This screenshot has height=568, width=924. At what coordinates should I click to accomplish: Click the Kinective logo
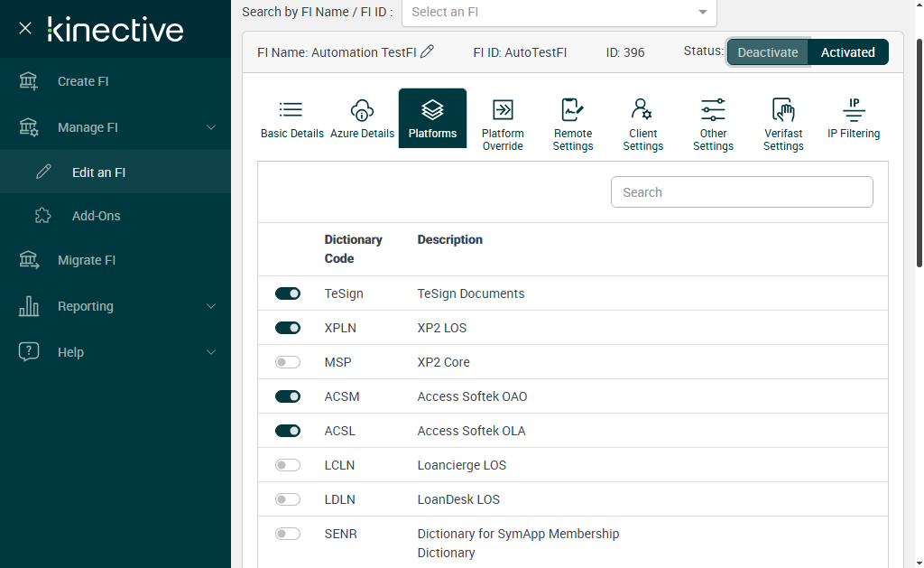115,30
